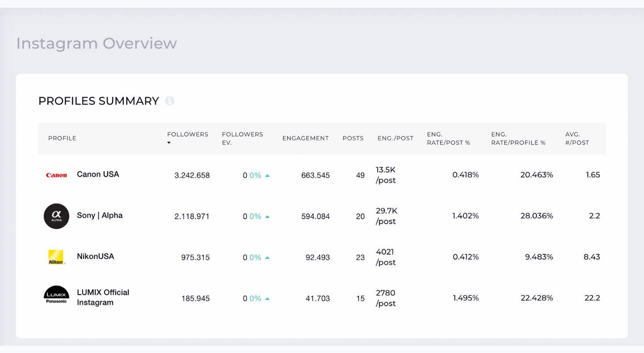This screenshot has width=644, height=353.
Task: Open the Sony | Alpha profile name
Action: coord(100,215)
